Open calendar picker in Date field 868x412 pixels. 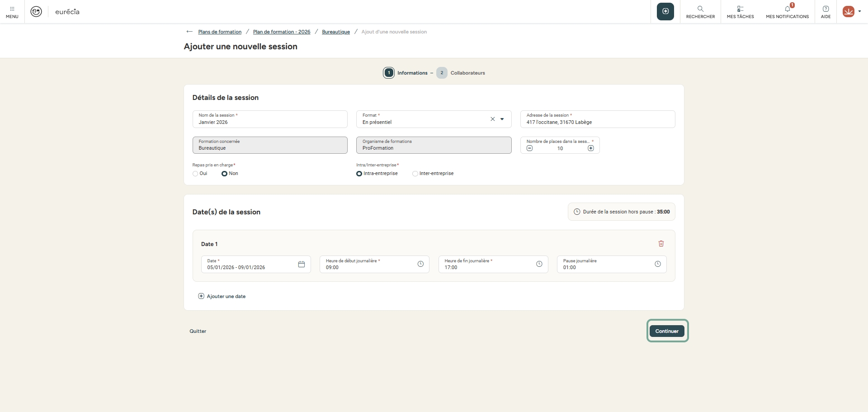point(302,264)
